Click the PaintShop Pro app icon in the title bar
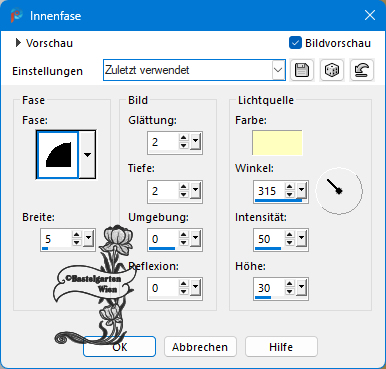 16,16
